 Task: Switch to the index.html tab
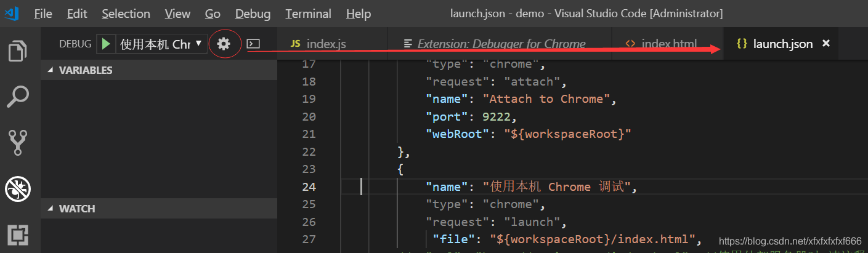tap(667, 44)
